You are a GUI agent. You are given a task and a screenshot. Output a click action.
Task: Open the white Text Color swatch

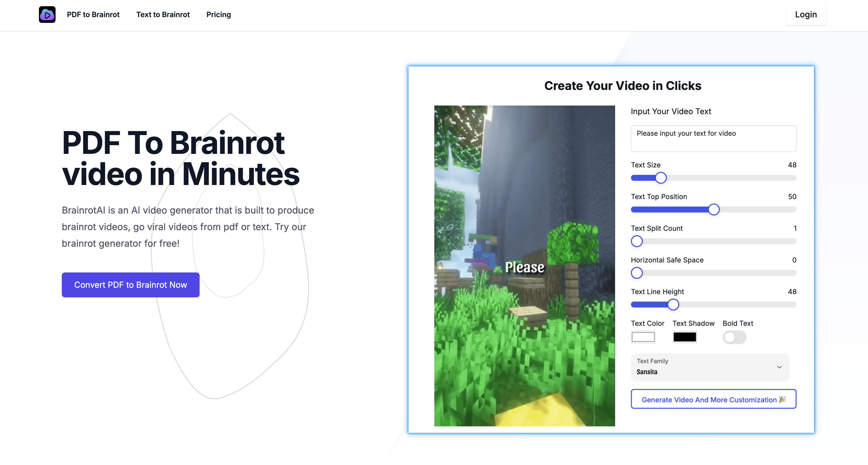point(643,337)
